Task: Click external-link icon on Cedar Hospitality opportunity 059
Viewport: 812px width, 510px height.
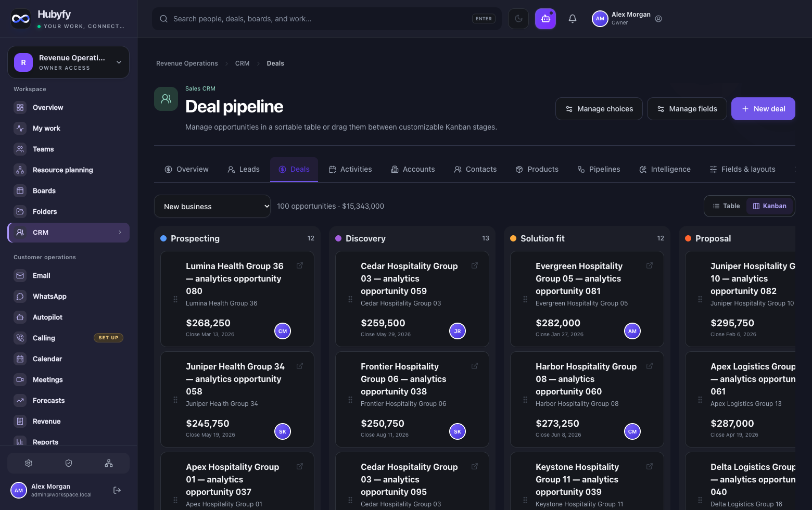Action: pos(475,265)
